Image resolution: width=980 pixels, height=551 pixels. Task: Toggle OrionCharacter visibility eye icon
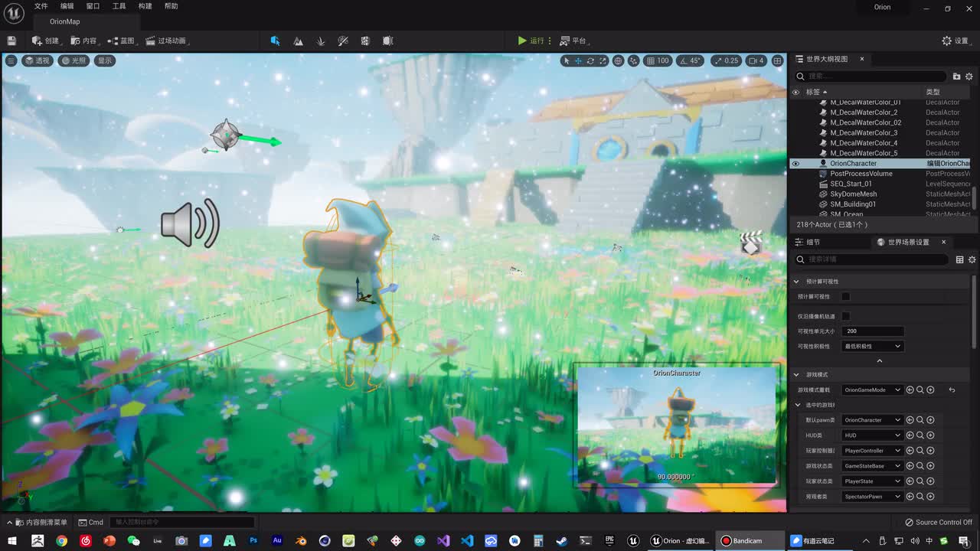[795, 163]
